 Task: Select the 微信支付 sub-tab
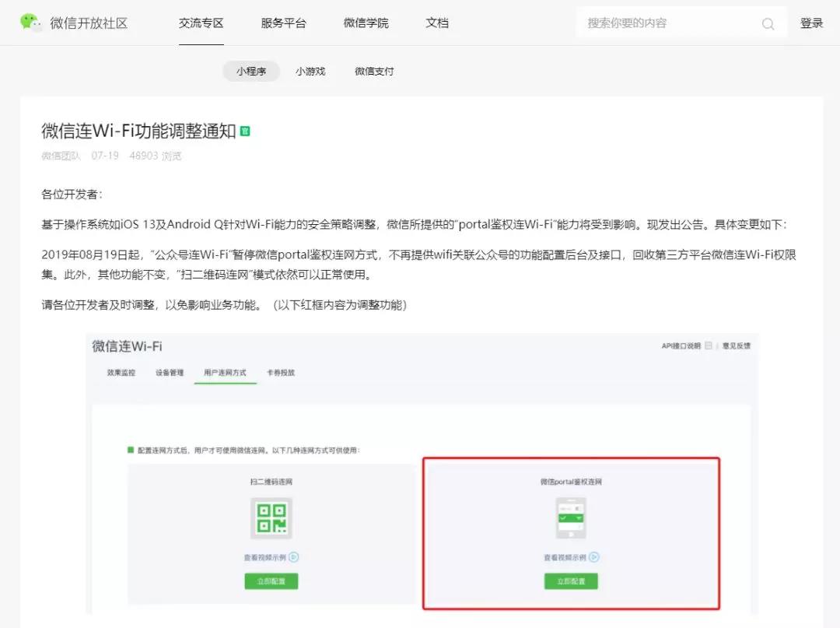[x=374, y=72]
